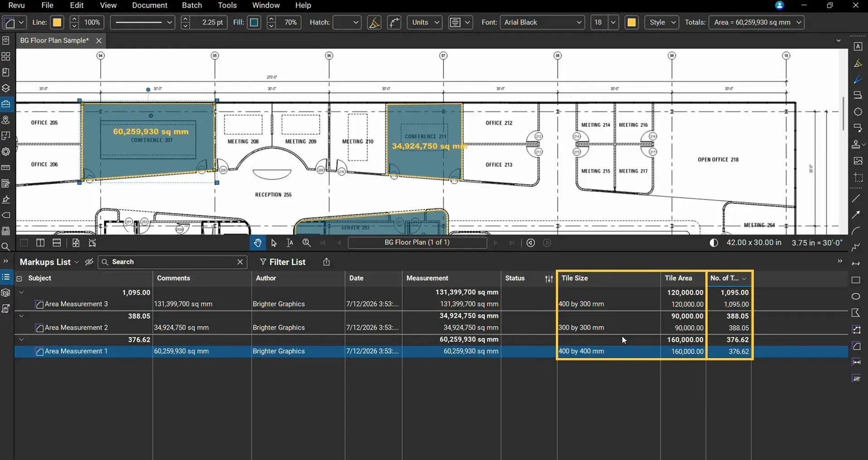Select the Area Measurement 2 row
This screenshot has width=868, height=460.
(x=430, y=328)
